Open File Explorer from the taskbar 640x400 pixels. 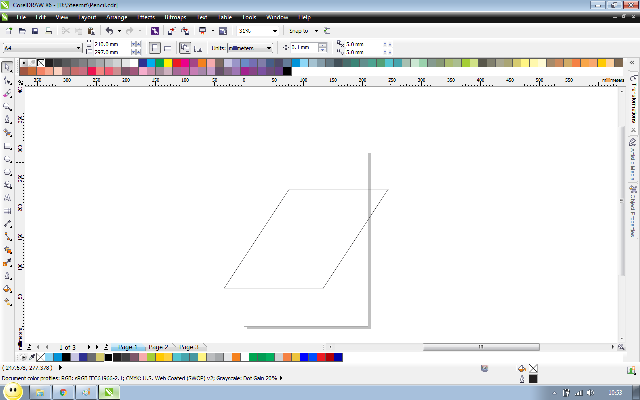[40, 392]
